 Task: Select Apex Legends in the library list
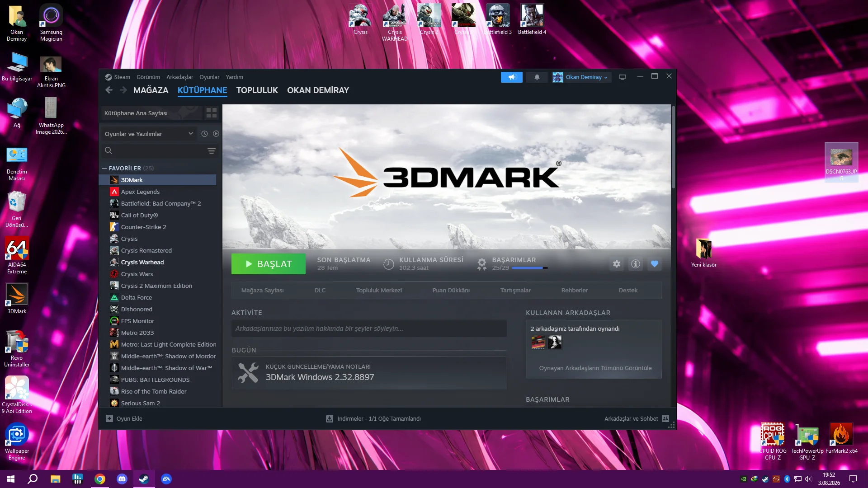(157, 192)
